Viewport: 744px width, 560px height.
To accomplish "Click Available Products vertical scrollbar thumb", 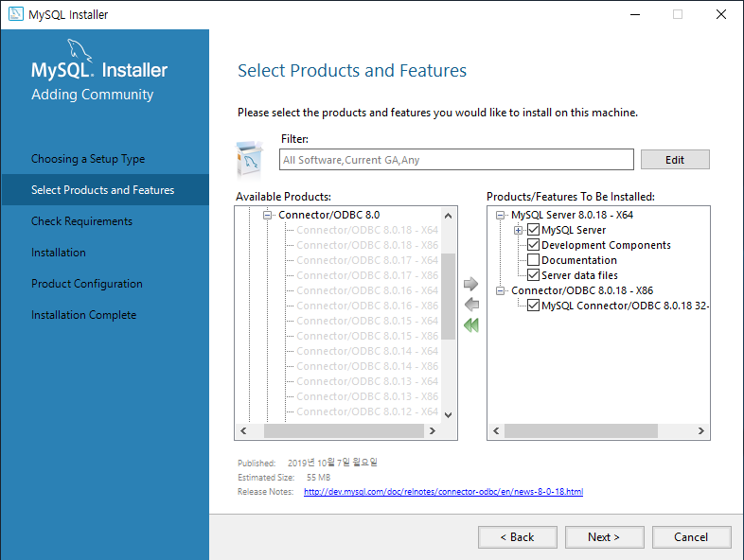I will pos(448,296).
